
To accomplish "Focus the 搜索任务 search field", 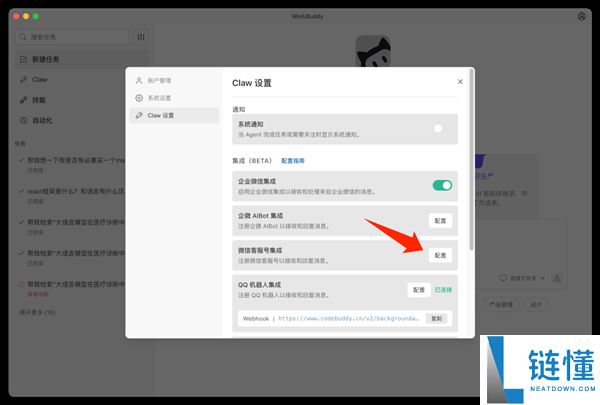I will [x=72, y=37].
